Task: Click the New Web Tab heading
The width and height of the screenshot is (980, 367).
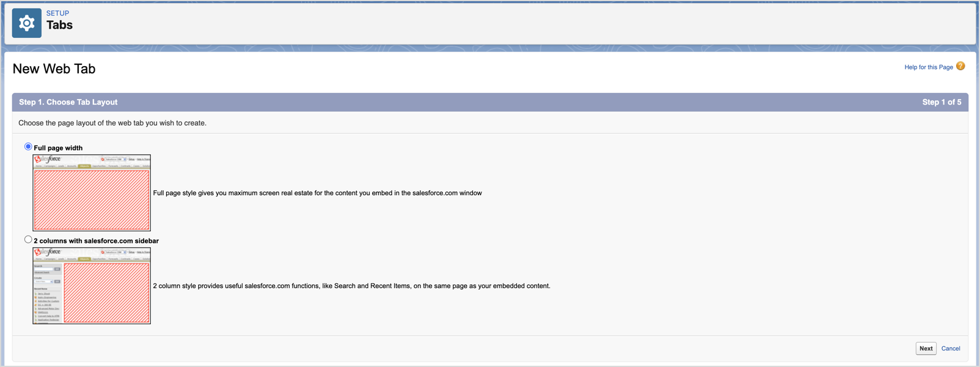Action: 54,69
